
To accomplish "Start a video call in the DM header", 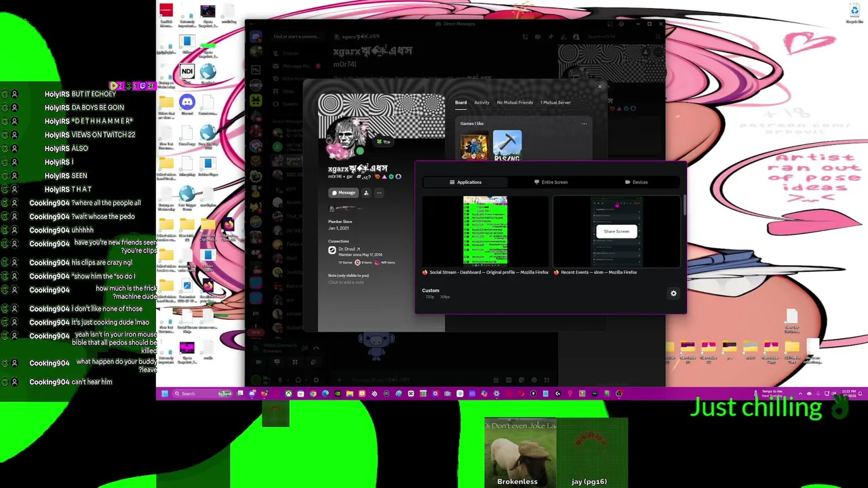I will 538,37.
